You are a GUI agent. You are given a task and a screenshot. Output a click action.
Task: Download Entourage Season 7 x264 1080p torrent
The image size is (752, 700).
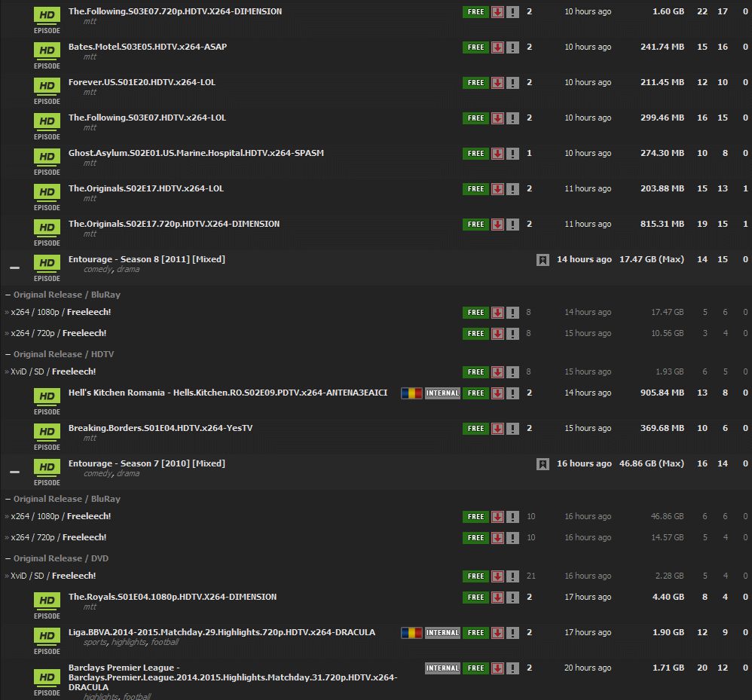coord(497,518)
